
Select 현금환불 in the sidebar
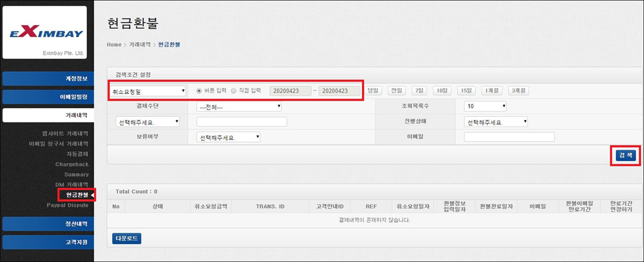[x=78, y=194]
